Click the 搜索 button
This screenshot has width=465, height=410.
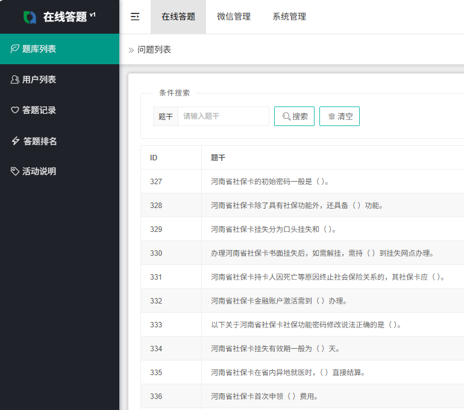[x=294, y=116]
